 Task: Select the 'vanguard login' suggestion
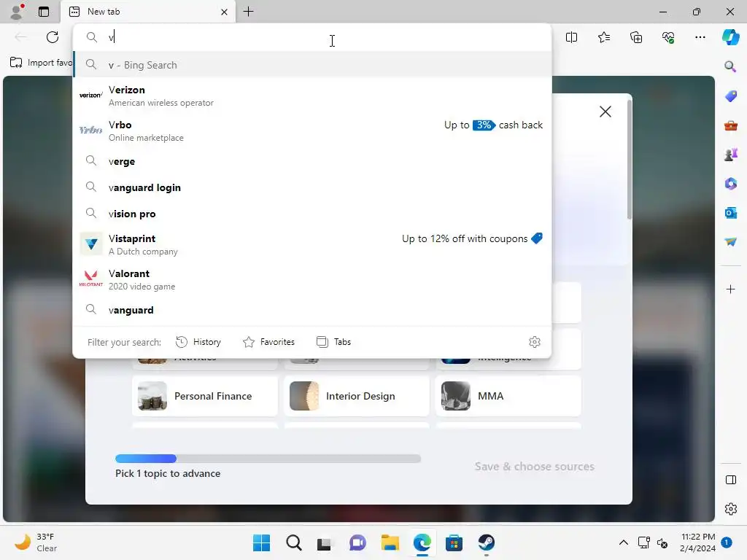(x=312, y=187)
